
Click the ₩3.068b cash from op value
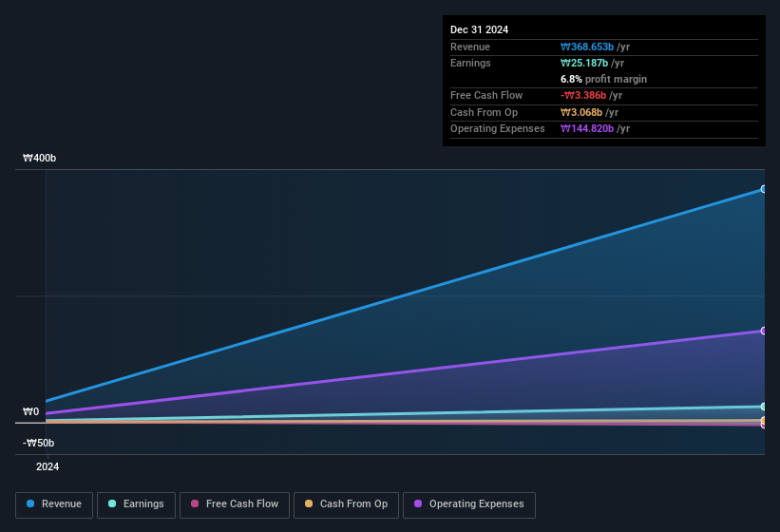(581, 112)
